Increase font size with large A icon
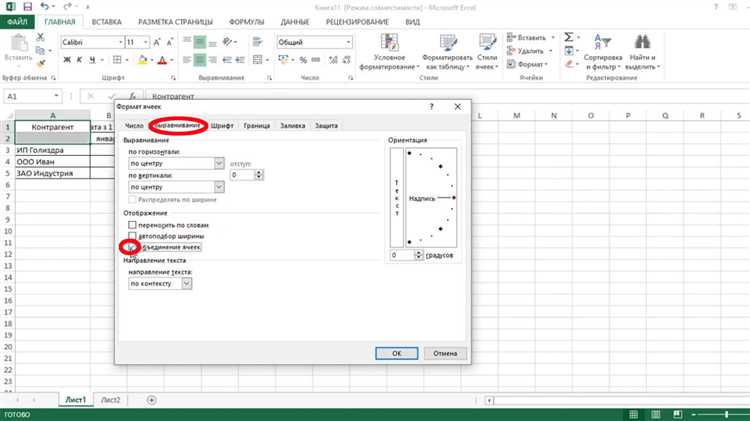 click(157, 43)
